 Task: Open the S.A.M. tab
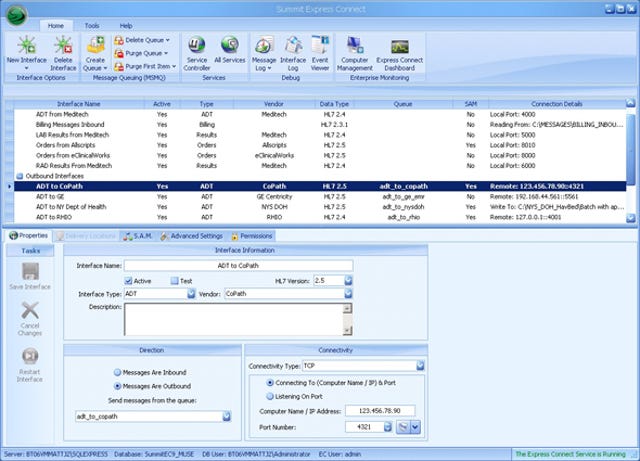(x=138, y=236)
